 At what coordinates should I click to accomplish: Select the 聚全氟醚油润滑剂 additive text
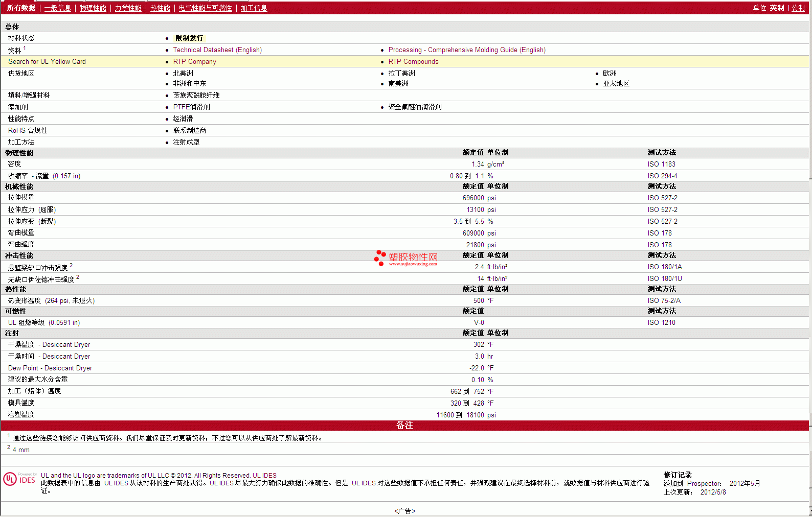tap(415, 107)
